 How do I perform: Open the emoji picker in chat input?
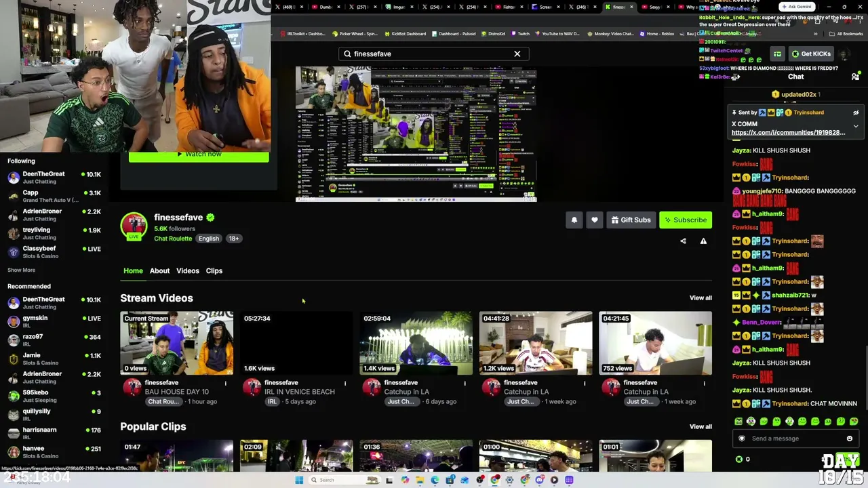click(x=850, y=439)
